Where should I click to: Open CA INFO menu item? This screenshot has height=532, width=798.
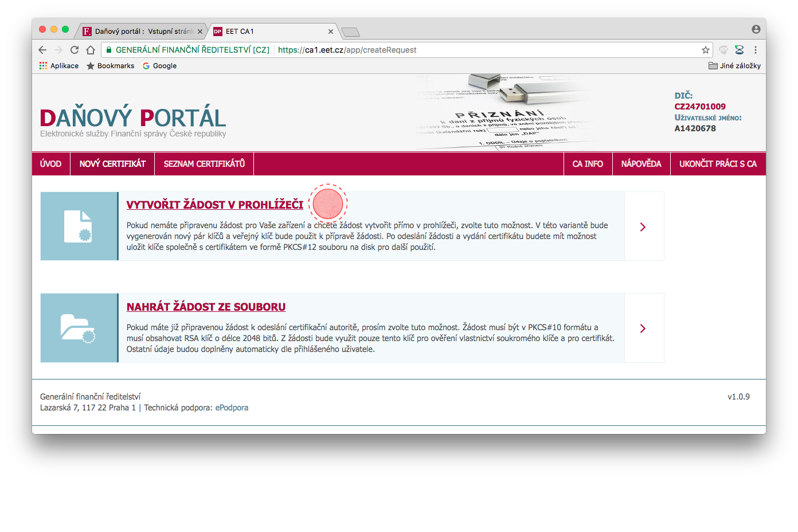tap(588, 164)
